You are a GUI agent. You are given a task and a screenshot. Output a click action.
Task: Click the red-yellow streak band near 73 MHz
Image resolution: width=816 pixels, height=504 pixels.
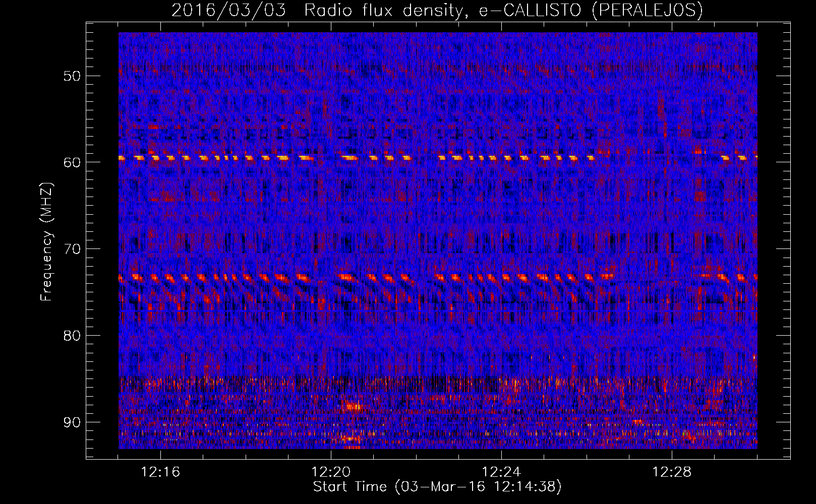[x=438, y=277]
